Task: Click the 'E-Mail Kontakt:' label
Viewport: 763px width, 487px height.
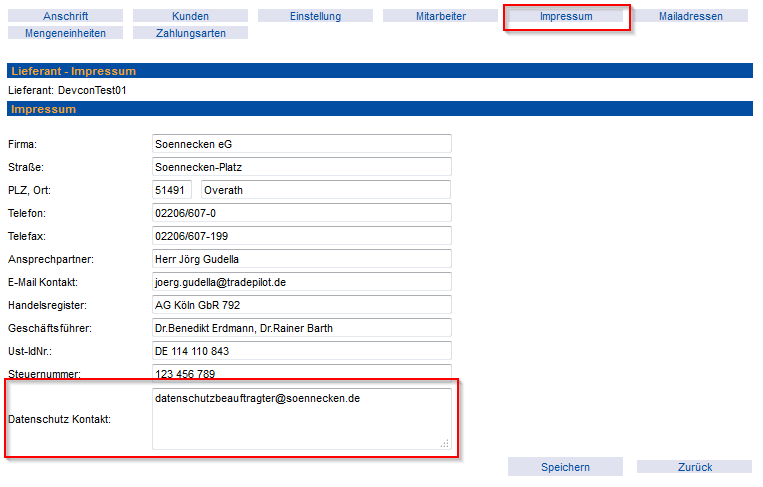Action: click(43, 282)
